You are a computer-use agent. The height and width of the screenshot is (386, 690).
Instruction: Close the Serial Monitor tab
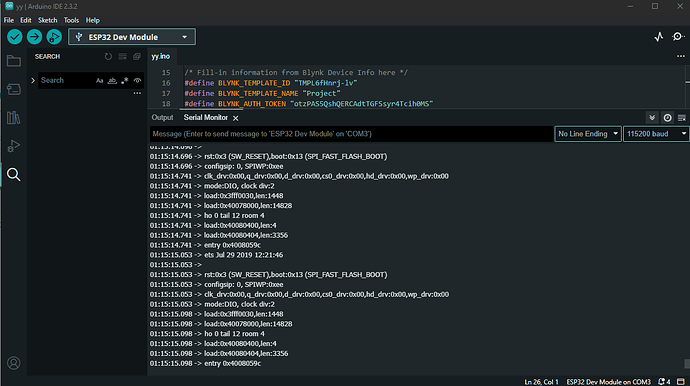235,118
